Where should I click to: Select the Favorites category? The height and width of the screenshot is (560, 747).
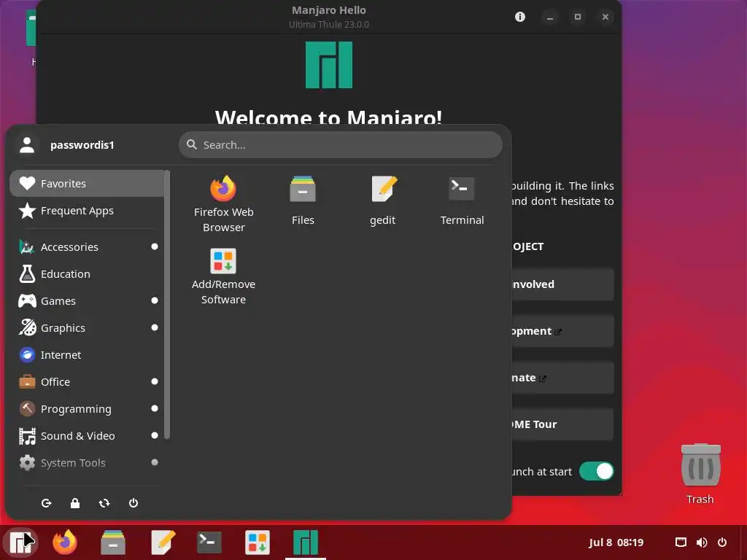pos(87,183)
